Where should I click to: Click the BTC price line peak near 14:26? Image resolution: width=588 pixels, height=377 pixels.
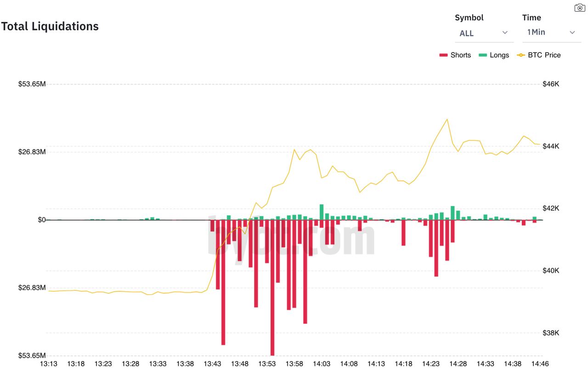pyautogui.click(x=447, y=120)
